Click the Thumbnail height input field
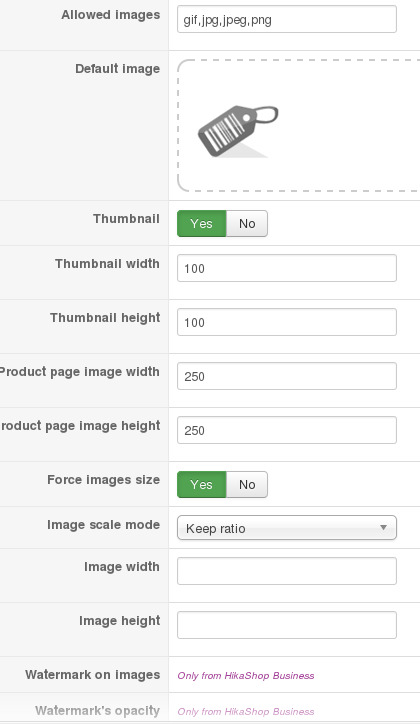 (287, 322)
